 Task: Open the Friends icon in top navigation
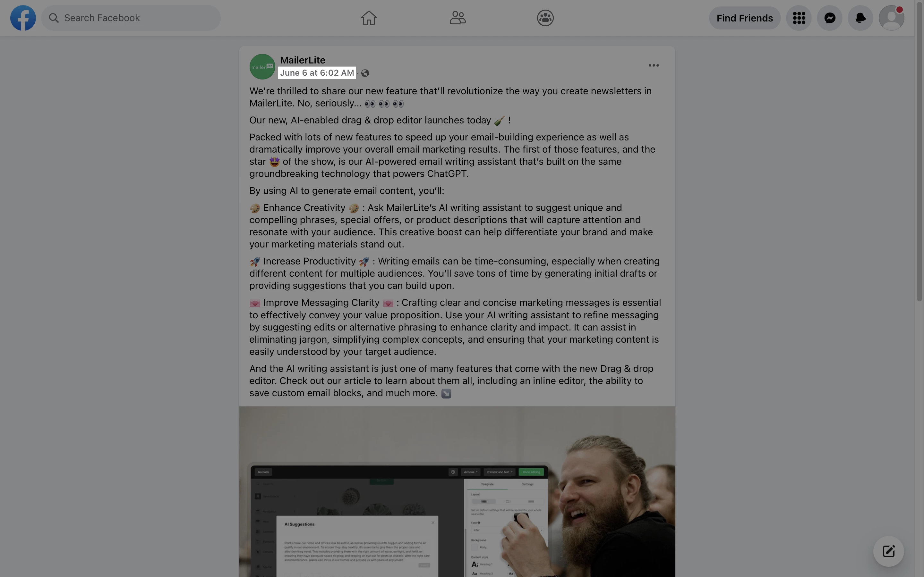tap(458, 18)
